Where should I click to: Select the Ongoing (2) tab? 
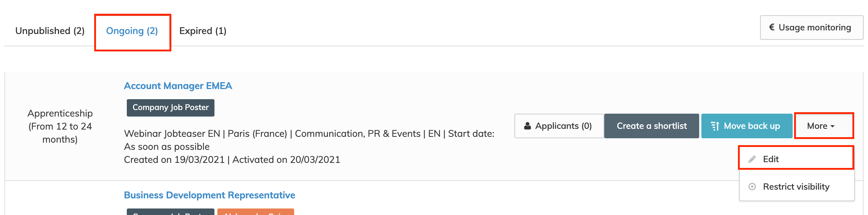[x=132, y=31]
